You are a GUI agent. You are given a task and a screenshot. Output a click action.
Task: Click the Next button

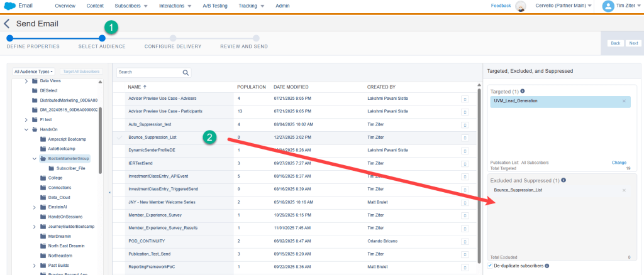(x=633, y=43)
